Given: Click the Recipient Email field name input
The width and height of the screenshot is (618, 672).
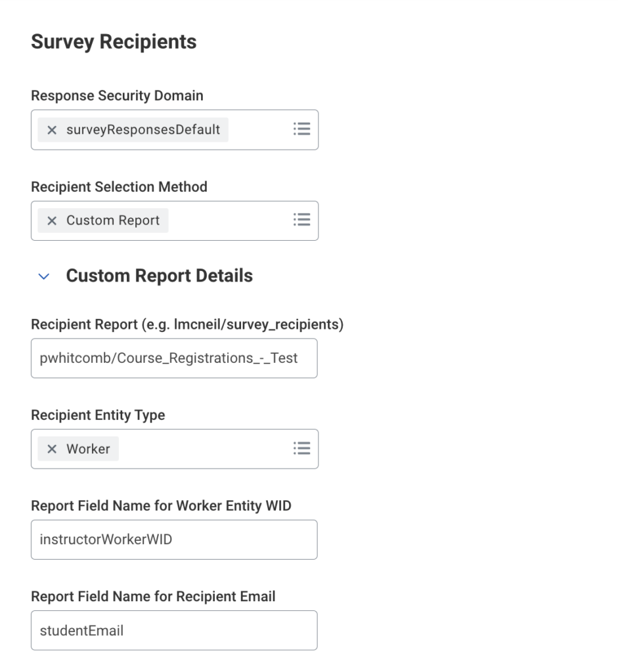Looking at the screenshot, I should click(x=174, y=631).
